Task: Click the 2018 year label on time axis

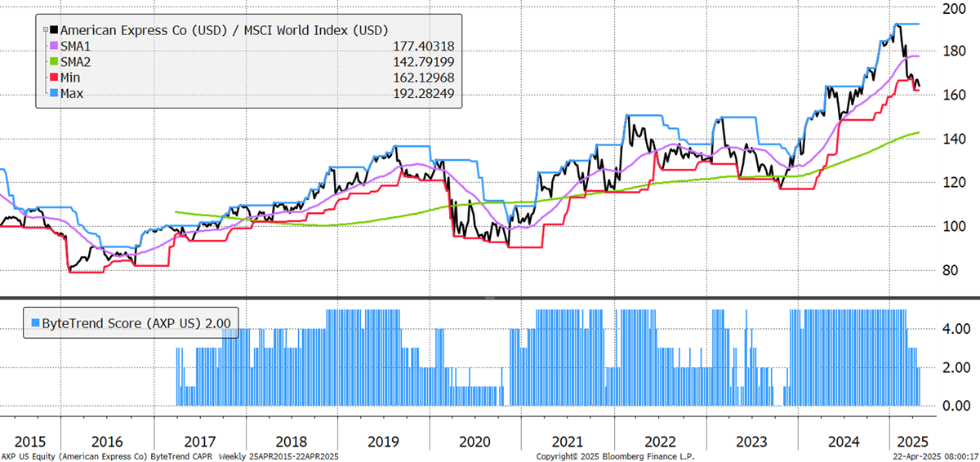Action: tap(292, 442)
